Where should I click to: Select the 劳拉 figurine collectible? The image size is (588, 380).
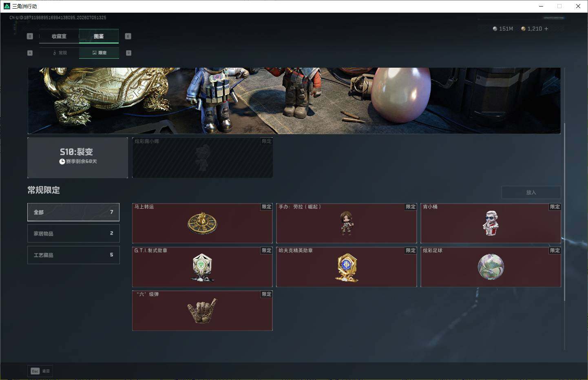pyautogui.click(x=347, y=223)
